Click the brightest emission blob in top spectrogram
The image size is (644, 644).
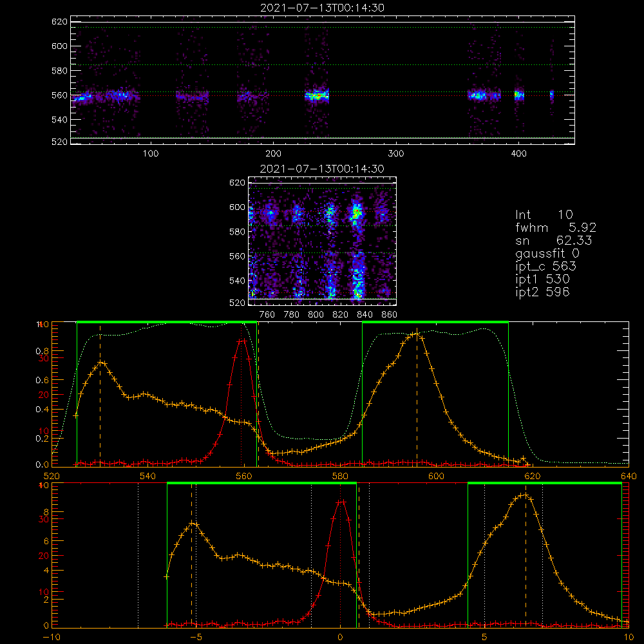pyautogui.click(x=317, y=96)
